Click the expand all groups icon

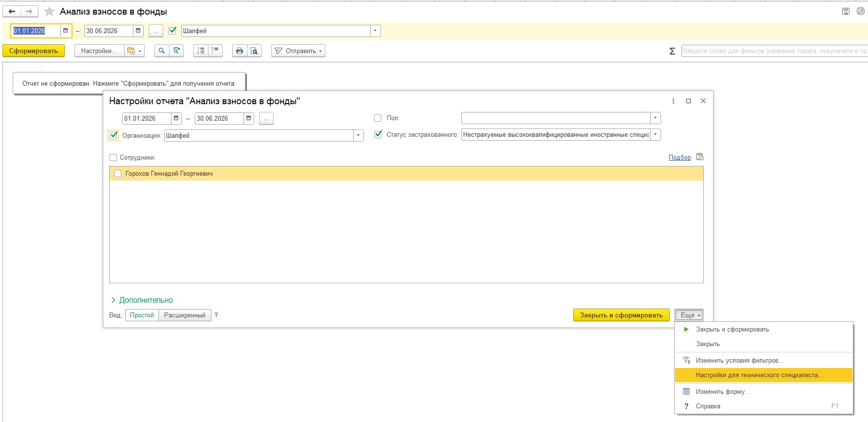coord(201,51)
